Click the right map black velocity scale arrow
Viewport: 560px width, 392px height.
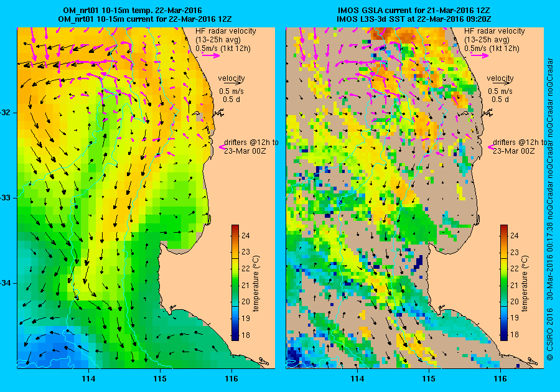500,83
